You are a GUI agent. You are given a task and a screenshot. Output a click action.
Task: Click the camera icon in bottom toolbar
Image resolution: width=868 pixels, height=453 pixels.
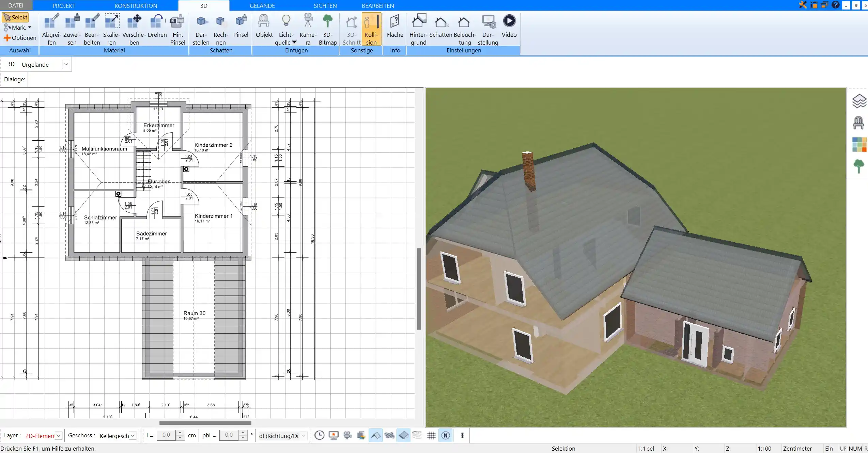coord(347,435)
